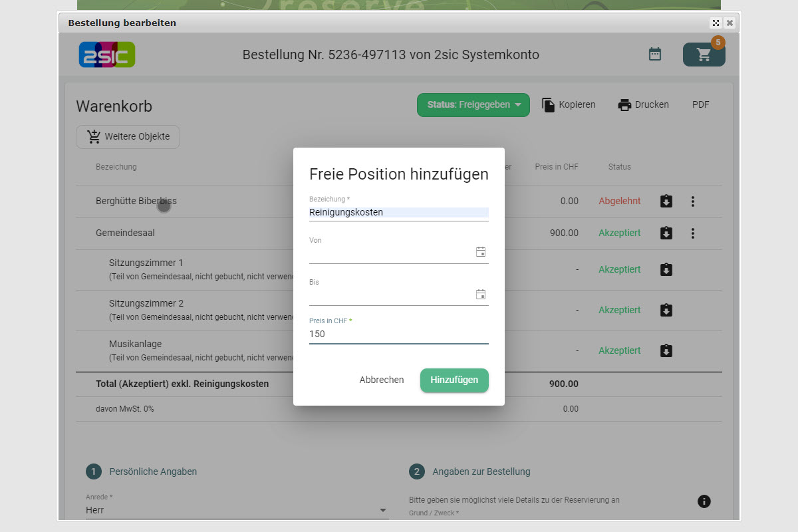Focus the Bezeichnung field with Reinigungskosten
This screenshot has height=532, width=798.
click(398, 213)
